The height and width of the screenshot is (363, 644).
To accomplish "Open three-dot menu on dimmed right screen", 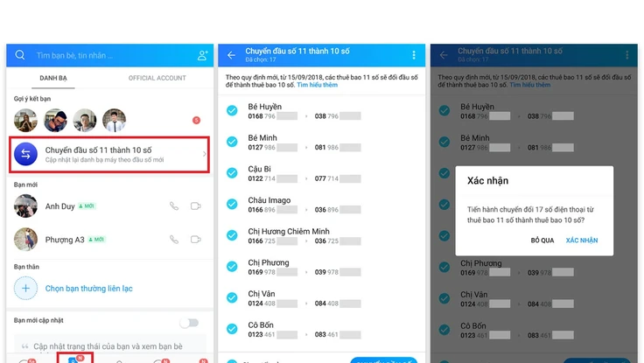I will coord(626,55).
